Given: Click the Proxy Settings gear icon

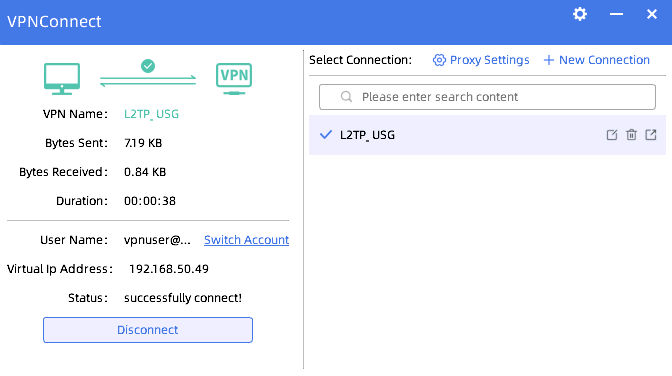Looking at the screenshot, I should pyautogui.click(x=439, y=60).
